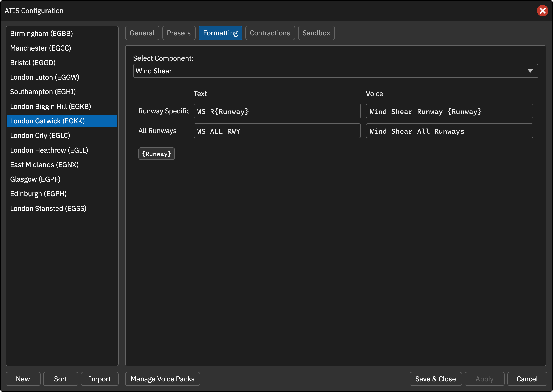
Task: Open Manage Voice Packs
Action: (163, 379)
